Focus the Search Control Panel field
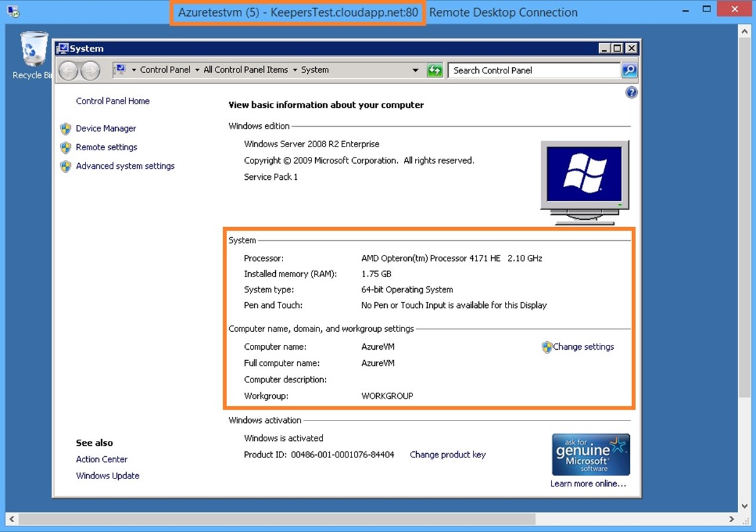 [534, 70]
